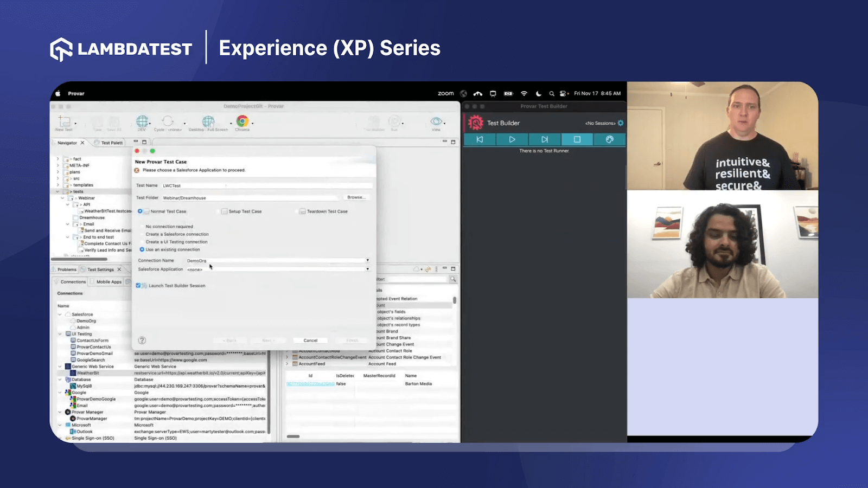The image size is (868, 488).
Task: Click the Desktop: Full Screen toolbar icon
Action: tap(209, 122)
